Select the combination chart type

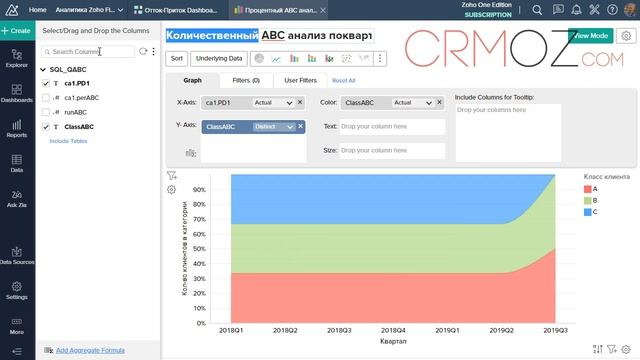329,59
